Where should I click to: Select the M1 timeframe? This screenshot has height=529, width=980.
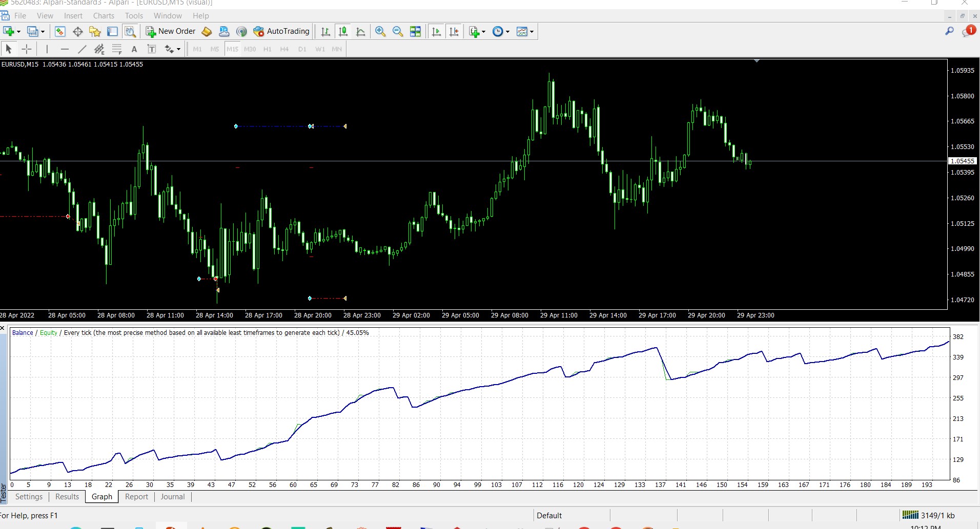tap(197, 49)
